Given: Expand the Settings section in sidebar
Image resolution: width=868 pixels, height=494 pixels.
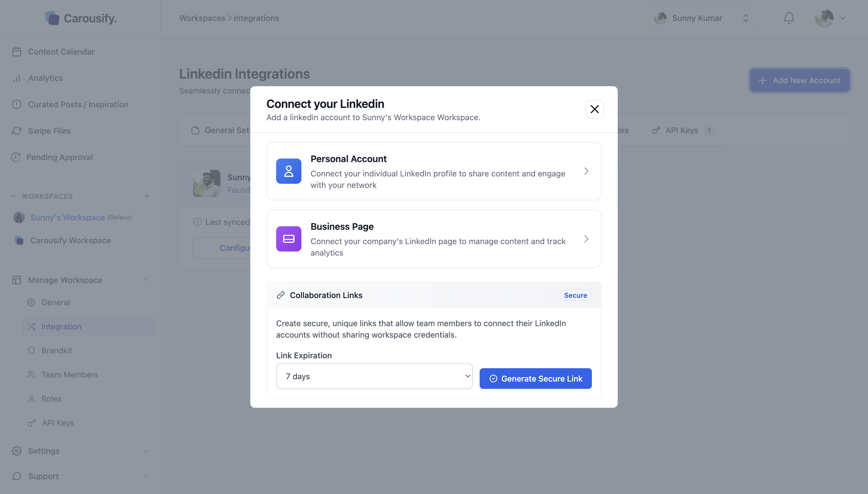Looking at the screenshot, I should pos(145,451).
